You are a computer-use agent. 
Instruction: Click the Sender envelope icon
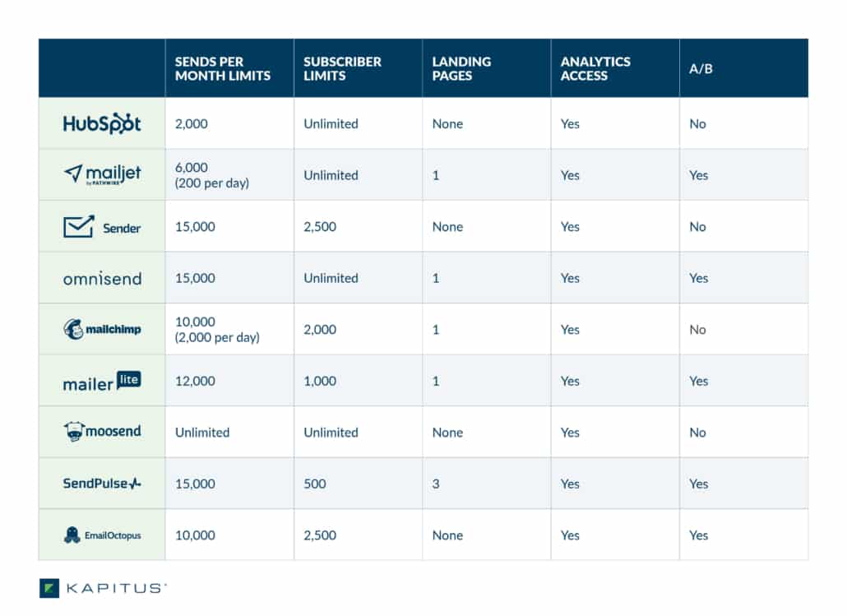79,226
